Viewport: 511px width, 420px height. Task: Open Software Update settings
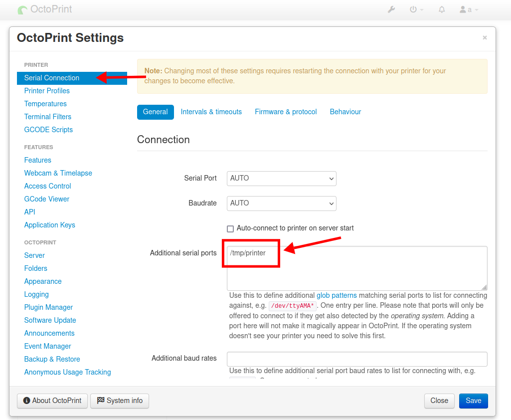[50, 320]
